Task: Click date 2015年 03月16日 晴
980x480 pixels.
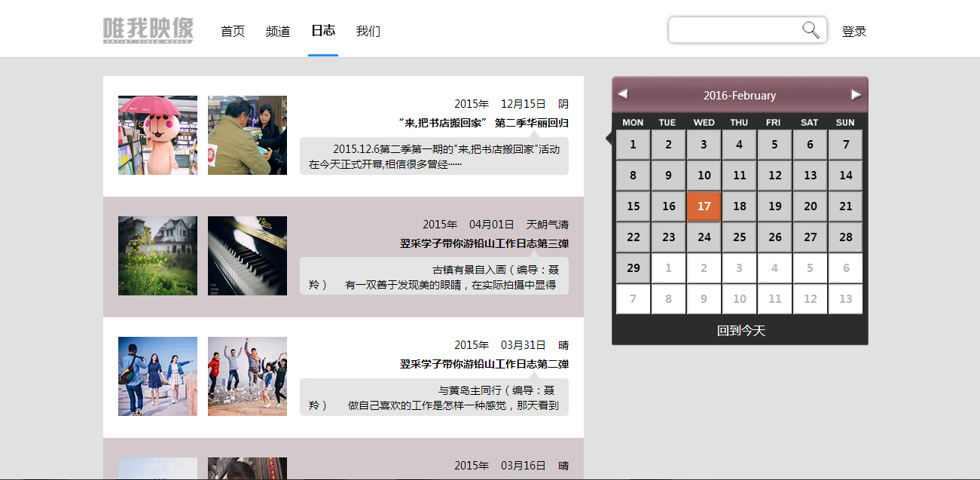Action: tap(511, 465)
